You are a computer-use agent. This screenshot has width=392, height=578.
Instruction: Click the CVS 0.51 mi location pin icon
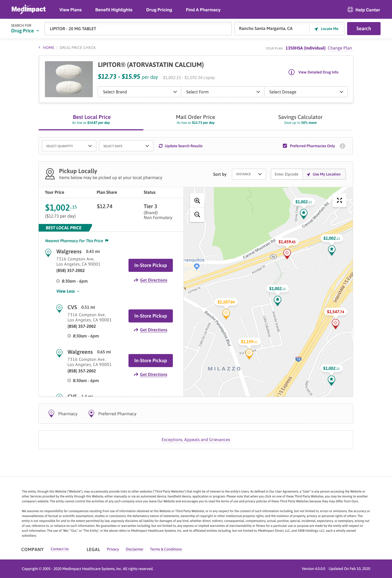(59, 308)
